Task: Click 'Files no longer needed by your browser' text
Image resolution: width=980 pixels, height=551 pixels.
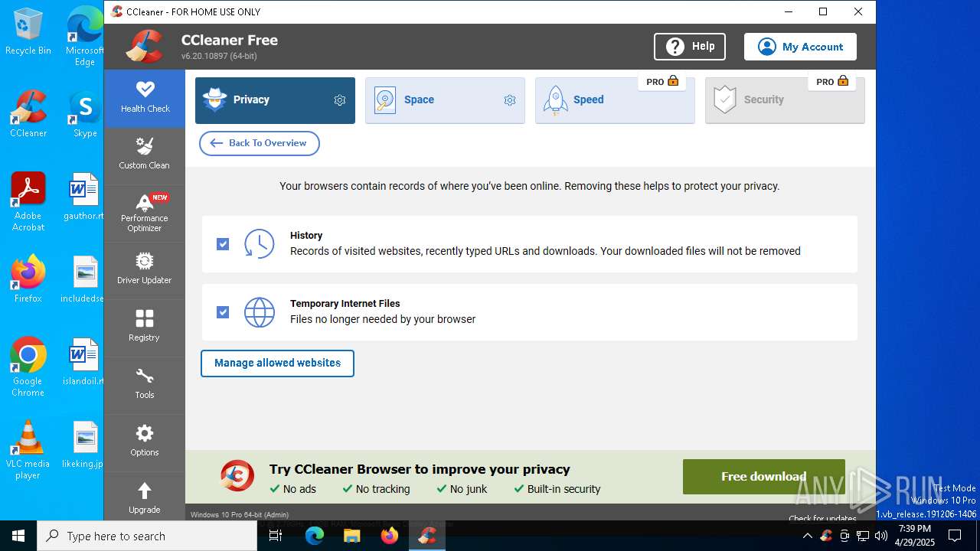Action: click(383, 319)
